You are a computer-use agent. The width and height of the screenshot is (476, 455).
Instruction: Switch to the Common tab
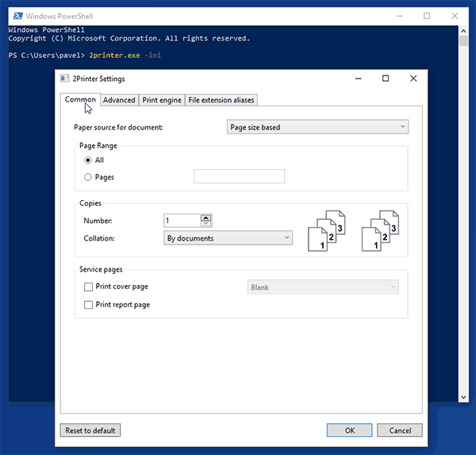pyautogui.click(x=80, y=99)
